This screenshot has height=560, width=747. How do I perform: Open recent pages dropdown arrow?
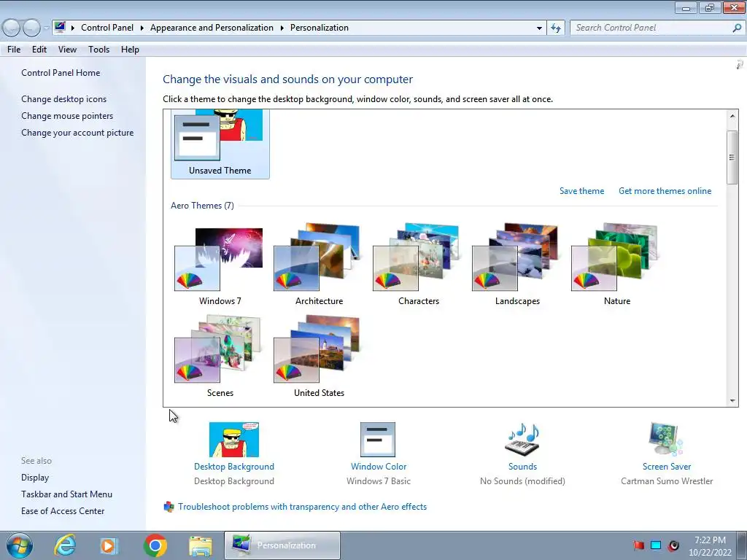click(x=46, y=28)
